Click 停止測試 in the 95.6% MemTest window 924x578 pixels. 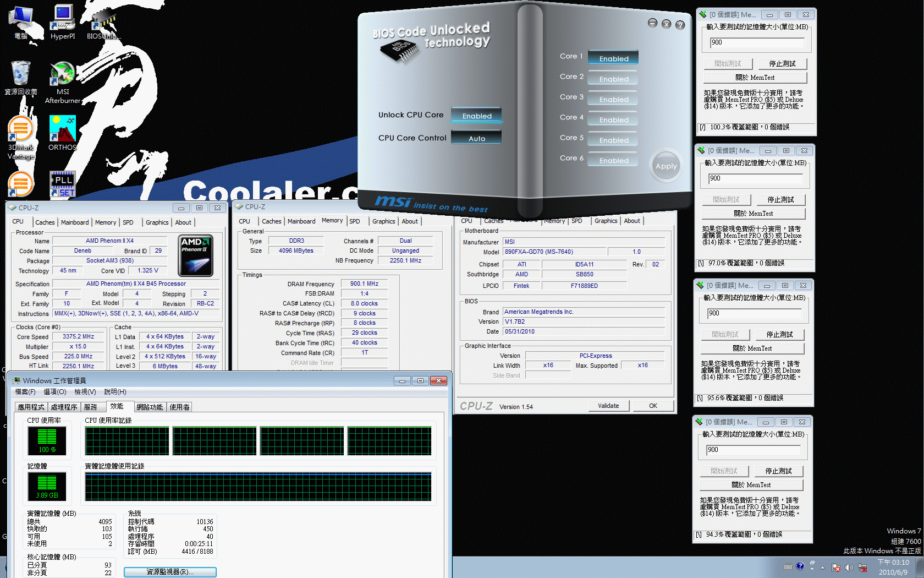[x=779, y=335]
